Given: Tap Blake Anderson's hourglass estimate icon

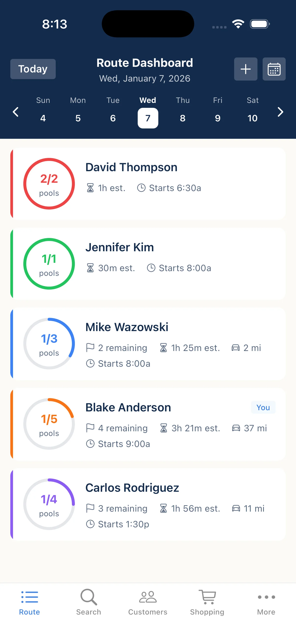Looking at the screenshot, I should tap(163, 428).
